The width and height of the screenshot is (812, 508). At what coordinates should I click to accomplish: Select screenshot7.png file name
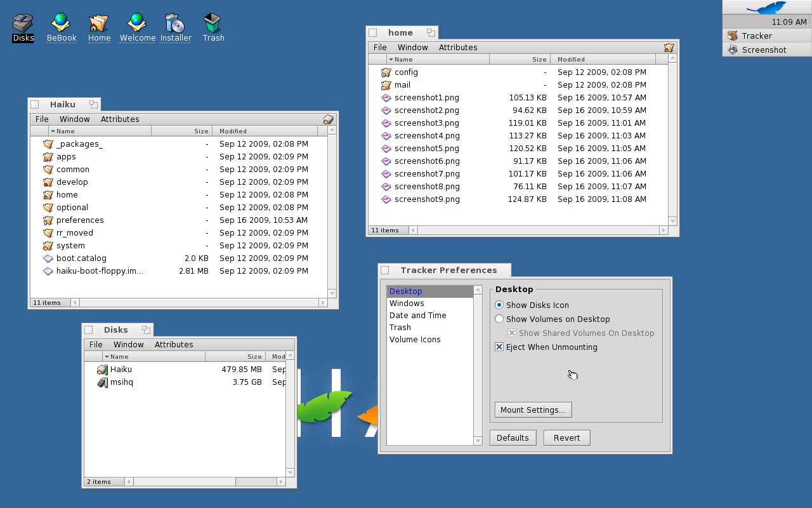click(x=427, y=174)
